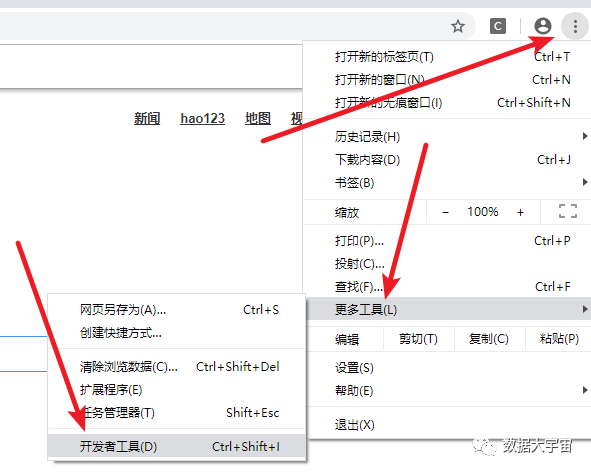Expand the 书签(B) submenu arrow
This screenshot has width=591, height=472.
click(x=585, y=182)
